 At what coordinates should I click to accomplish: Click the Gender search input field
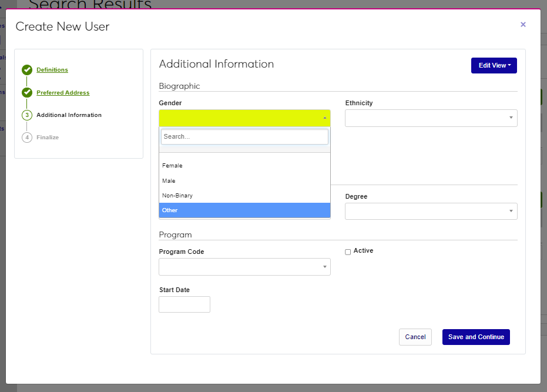coord(244,136)
